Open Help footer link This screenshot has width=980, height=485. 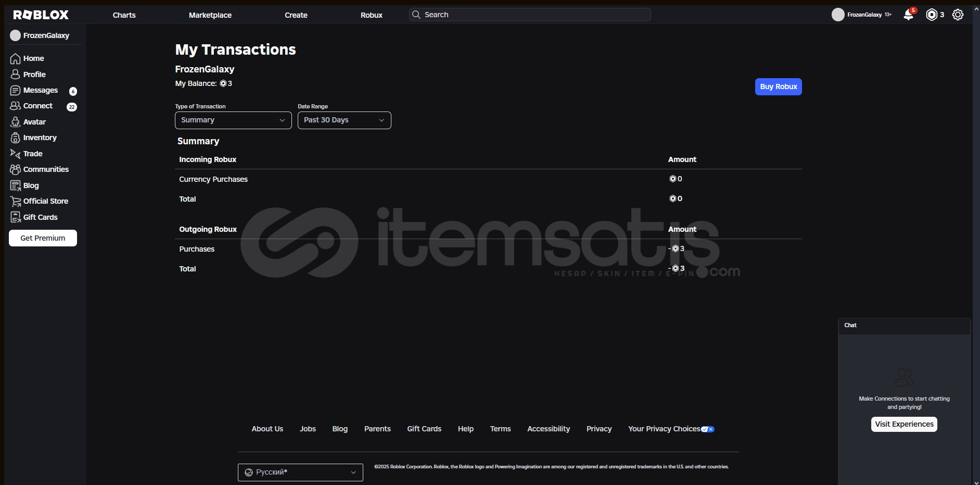point(466,429)
